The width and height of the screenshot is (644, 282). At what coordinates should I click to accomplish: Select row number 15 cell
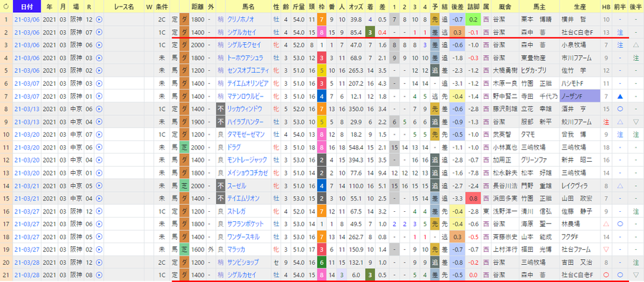pos(6,198)
